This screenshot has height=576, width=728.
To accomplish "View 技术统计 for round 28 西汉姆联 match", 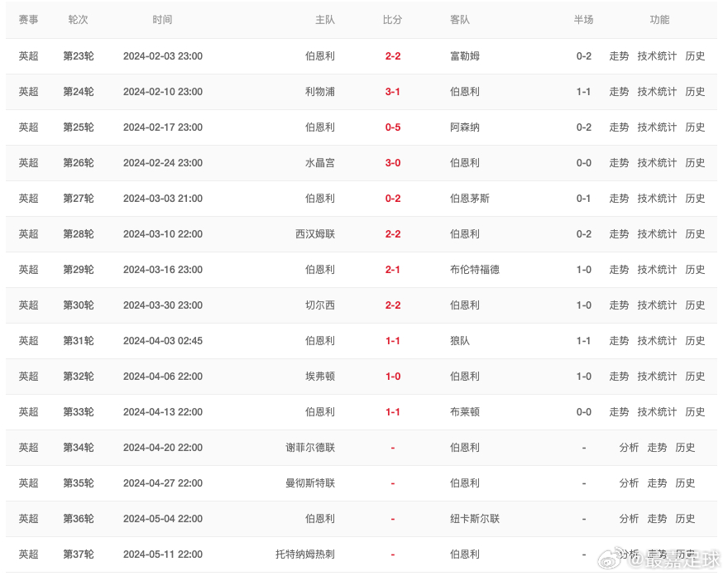I will click(657, 234).
